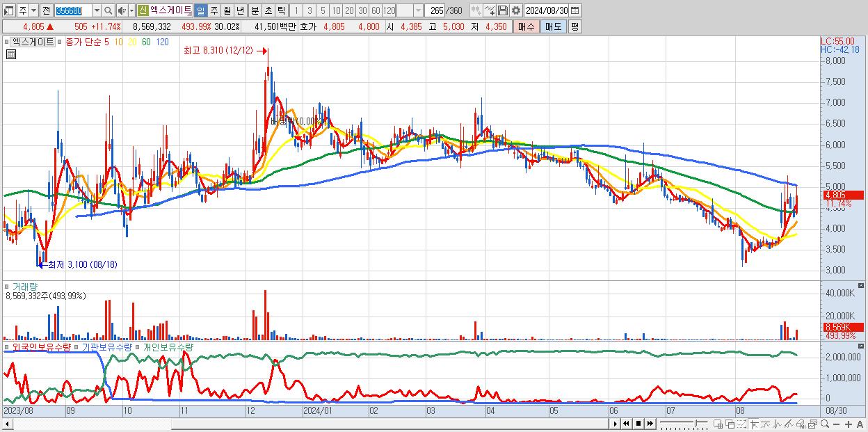
Task: Open the custom interval dropdown arrow
Action: click(418, 10)
